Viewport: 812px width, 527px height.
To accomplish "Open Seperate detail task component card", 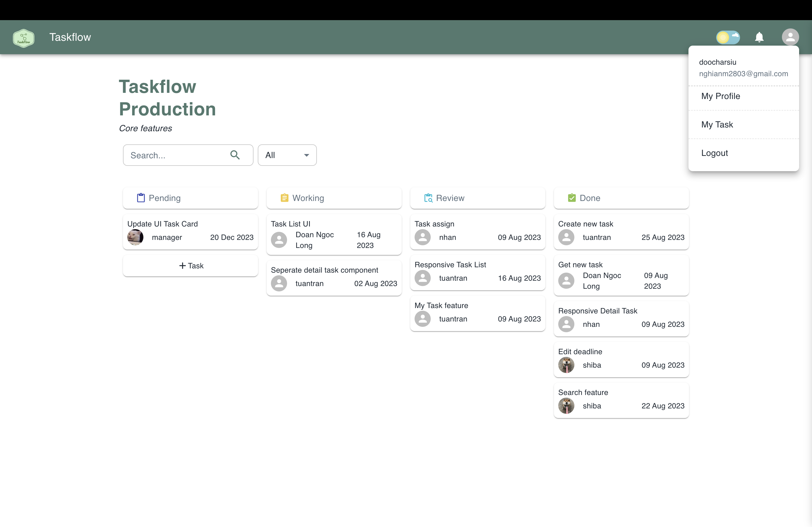I will pyautogui.click(x=334, y=278).
